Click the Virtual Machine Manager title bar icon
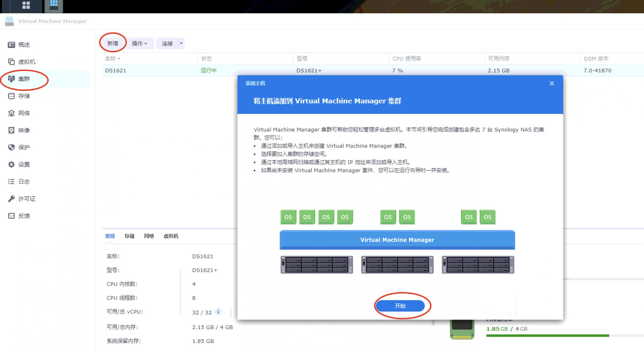This screenshot has height=350, width=644. coord(9,21)
